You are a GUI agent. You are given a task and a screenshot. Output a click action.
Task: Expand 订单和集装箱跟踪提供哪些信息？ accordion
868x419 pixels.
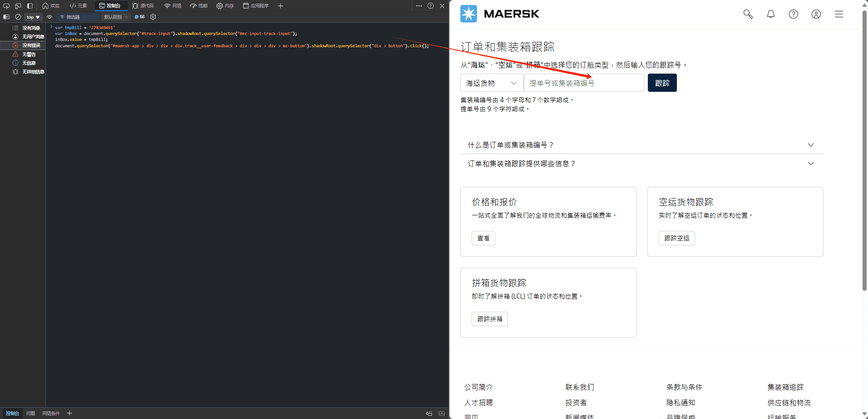click(642, 164)
